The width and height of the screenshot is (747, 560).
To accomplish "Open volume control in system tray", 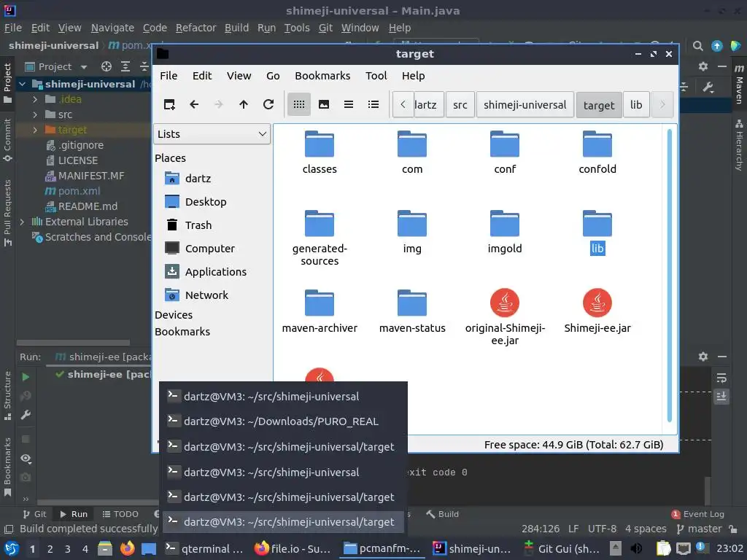I will 636,548.
